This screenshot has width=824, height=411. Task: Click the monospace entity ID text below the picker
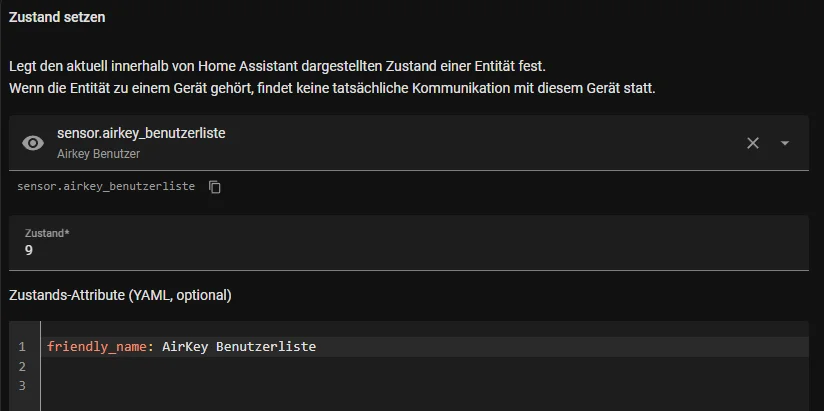[106, 187]
